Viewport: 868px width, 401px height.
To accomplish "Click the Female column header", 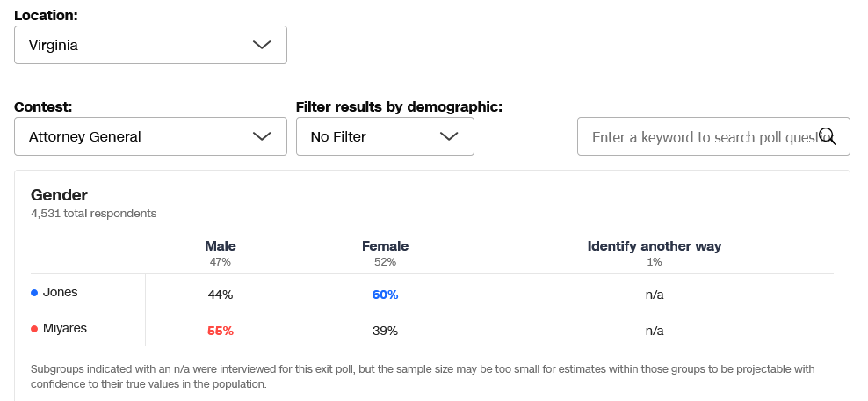I will click(x=385, y=246).
